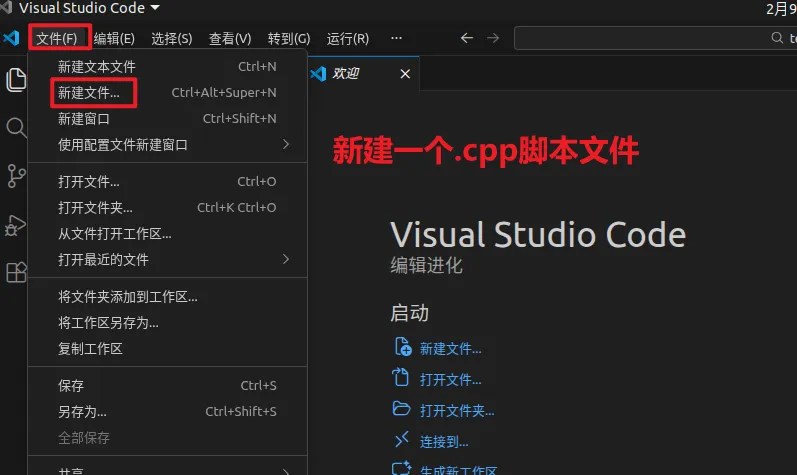Close the 欢迎 tab
Image resolution: width=797 pixels, height=475 pixels.
tap(405, 74)
